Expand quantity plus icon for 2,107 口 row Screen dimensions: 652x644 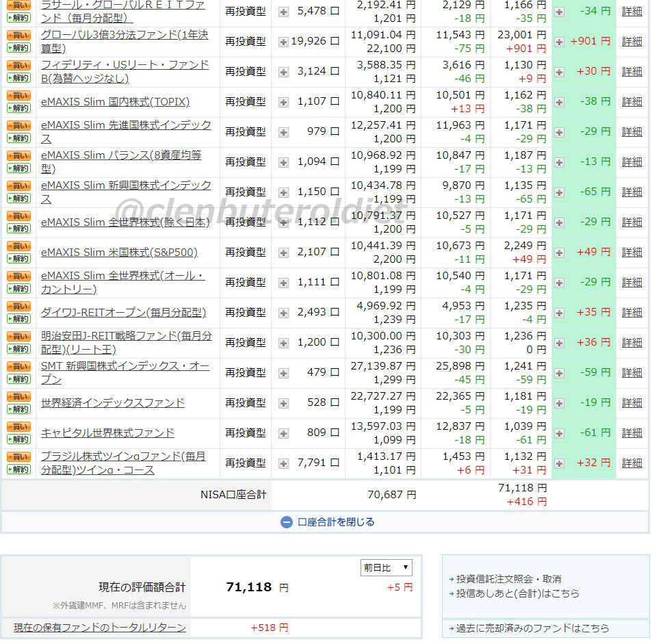pos(284,253)
